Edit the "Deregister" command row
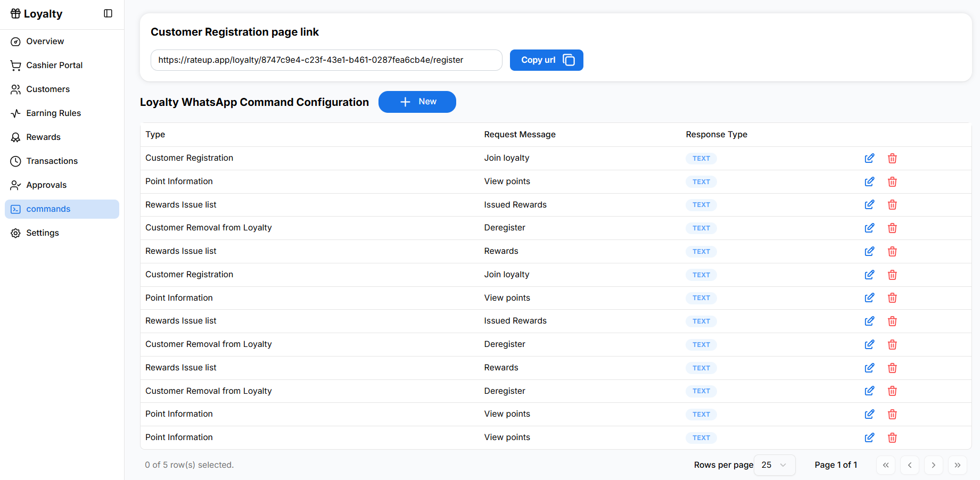This screenshot has height=480, width=980. tap(869, 228)
